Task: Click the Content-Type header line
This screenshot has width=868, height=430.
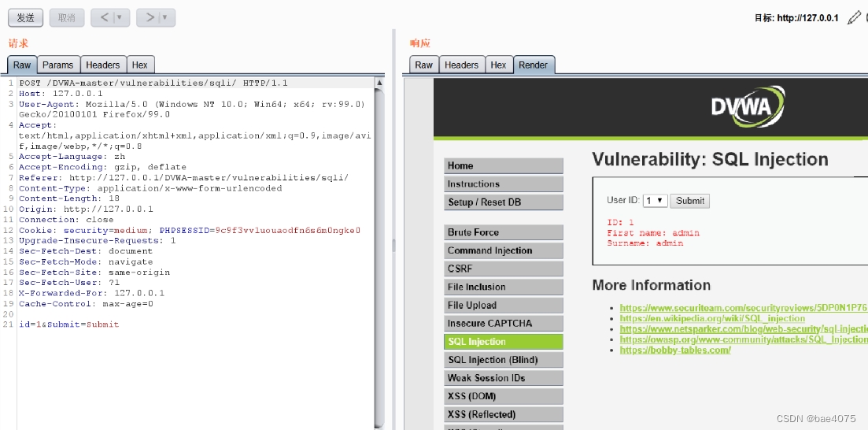Action: point(150,188)
